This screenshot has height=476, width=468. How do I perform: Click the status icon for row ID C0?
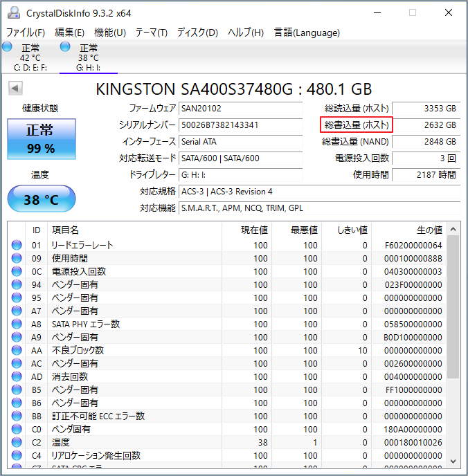coord(17,429)
